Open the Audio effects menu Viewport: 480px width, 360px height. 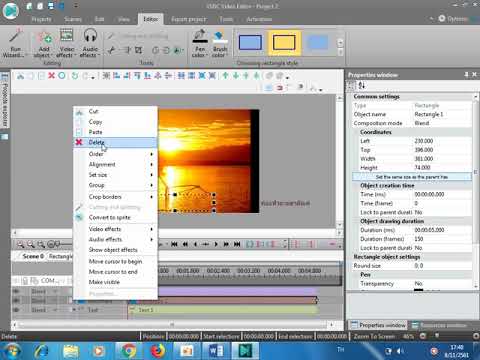pos(90,43)
